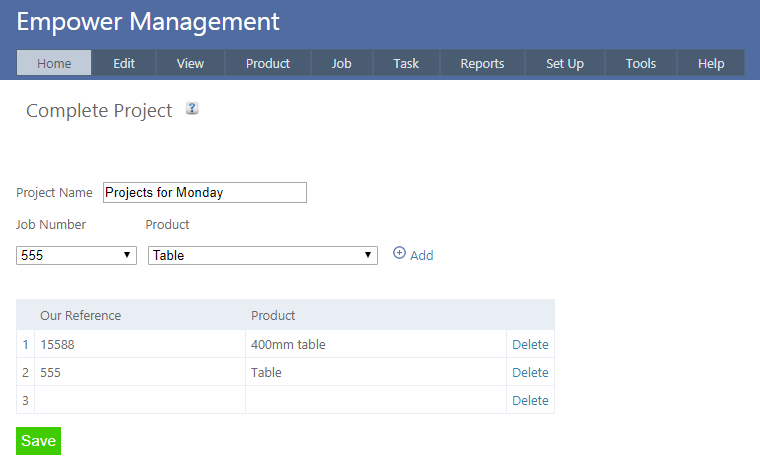
Task: Delete the 400mm table row
Action: 530,345
